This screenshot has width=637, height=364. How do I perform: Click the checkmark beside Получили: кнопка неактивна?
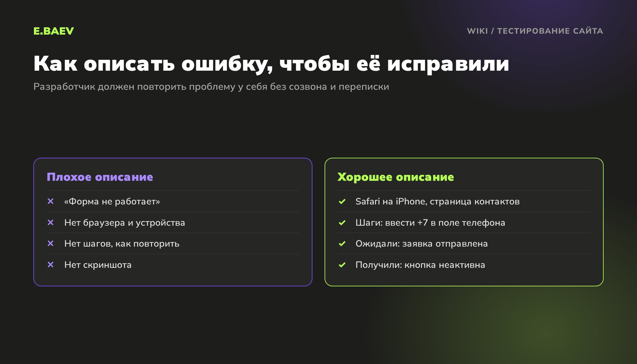342,265
